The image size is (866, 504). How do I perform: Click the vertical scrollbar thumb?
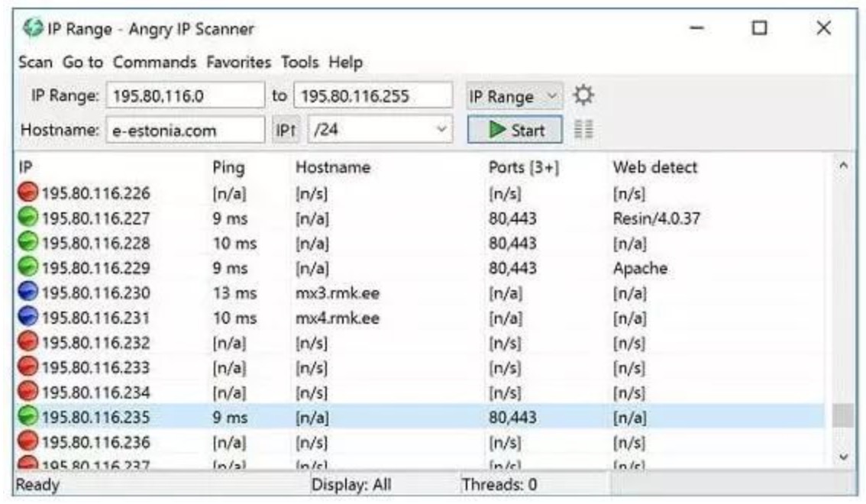coord(843,415)
